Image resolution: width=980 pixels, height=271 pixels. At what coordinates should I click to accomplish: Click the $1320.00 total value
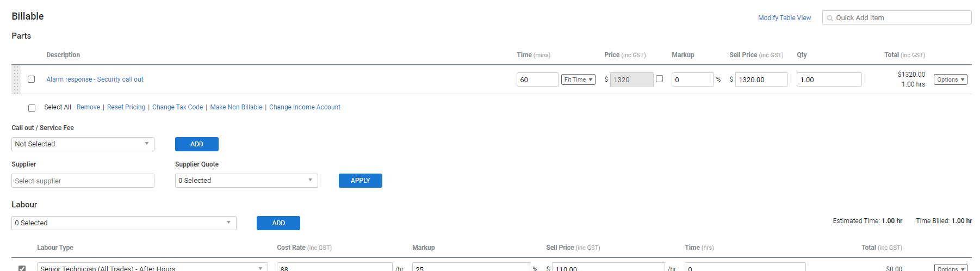[911, 75]
